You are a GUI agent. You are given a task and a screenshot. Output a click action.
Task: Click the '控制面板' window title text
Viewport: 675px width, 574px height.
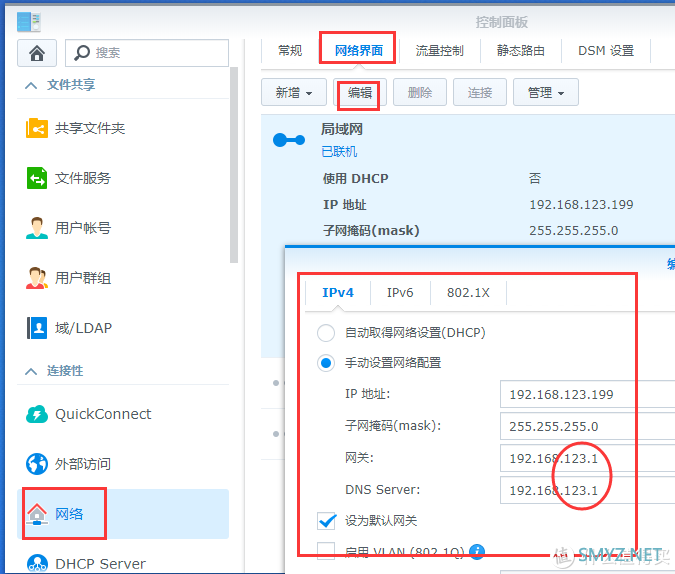click(x=502, y=22)
